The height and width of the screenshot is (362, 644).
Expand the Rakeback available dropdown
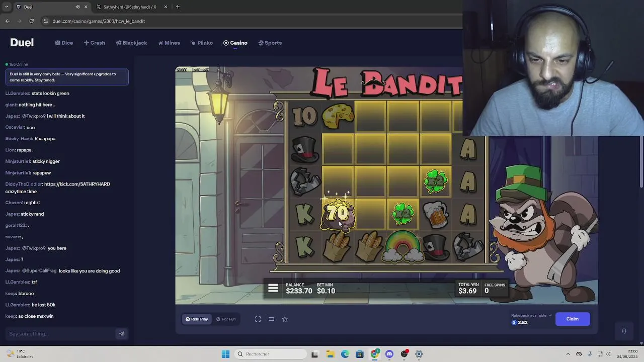coord(532,315)
